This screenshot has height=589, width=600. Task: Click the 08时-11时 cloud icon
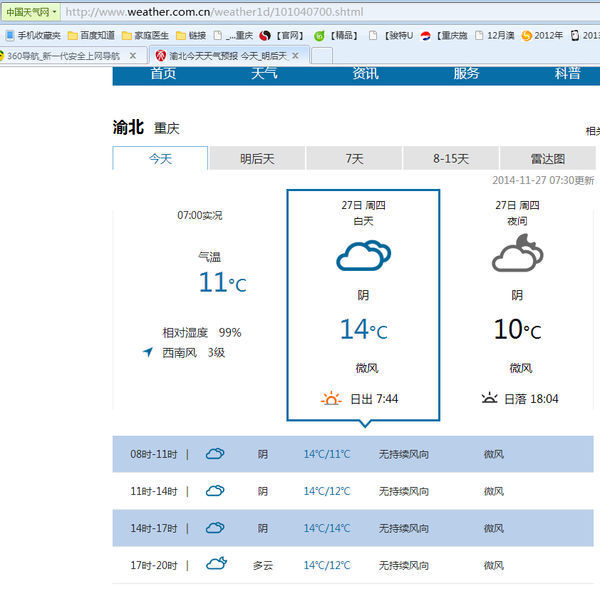[215, 454]
